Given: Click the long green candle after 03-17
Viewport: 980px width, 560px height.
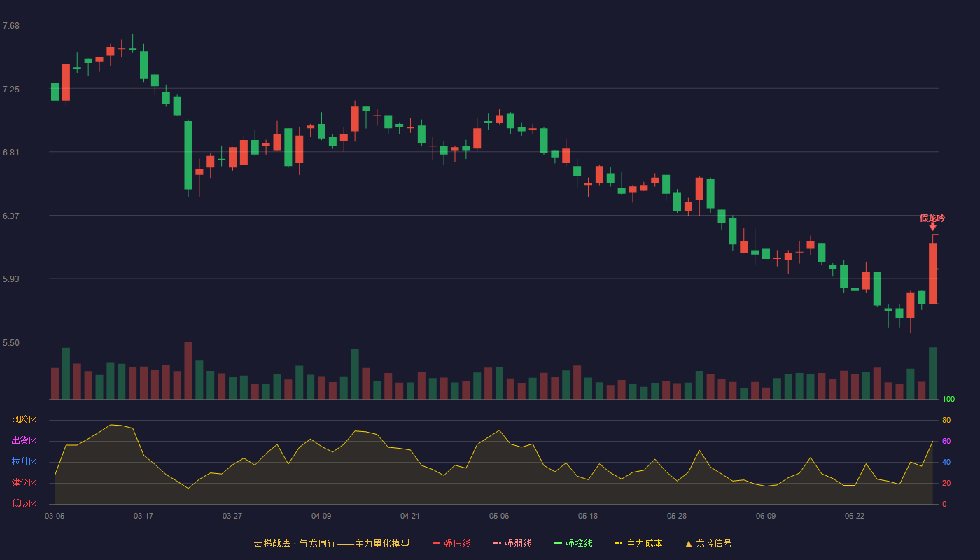Looking at the screenshot, I should point(188,155).
